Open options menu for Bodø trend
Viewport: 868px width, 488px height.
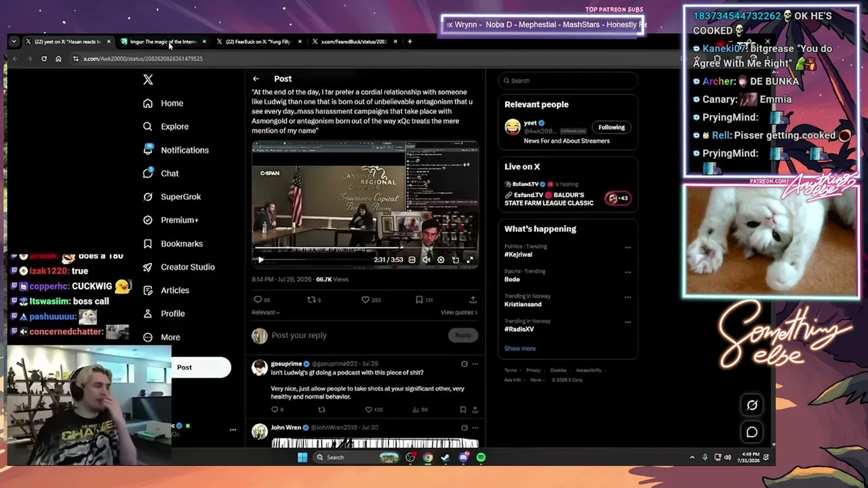(x=627, y=272)
